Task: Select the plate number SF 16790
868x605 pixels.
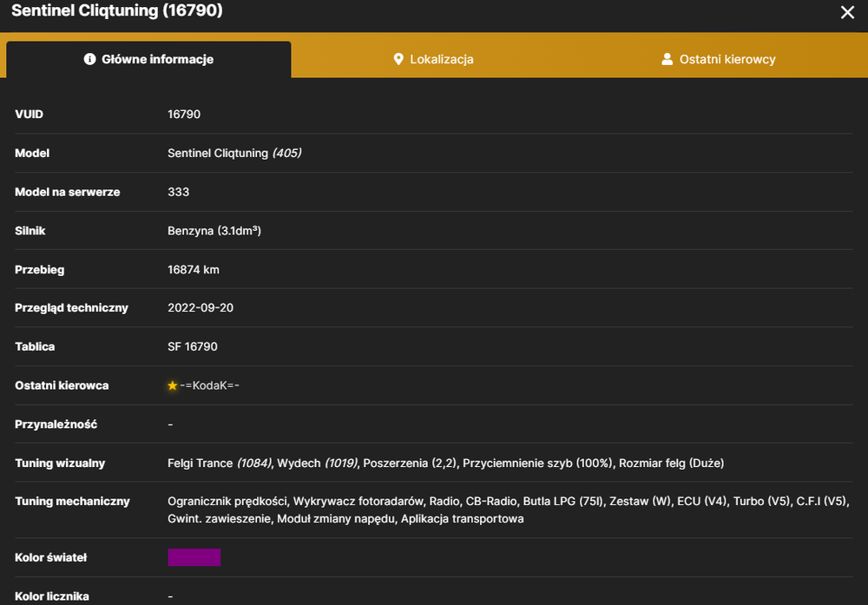Action: pyautogui.click(x=193, y=346)
